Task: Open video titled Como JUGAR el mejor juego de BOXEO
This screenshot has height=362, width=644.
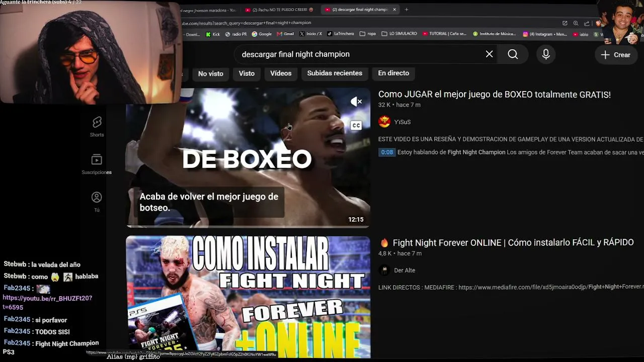Action: coord(495,95)
